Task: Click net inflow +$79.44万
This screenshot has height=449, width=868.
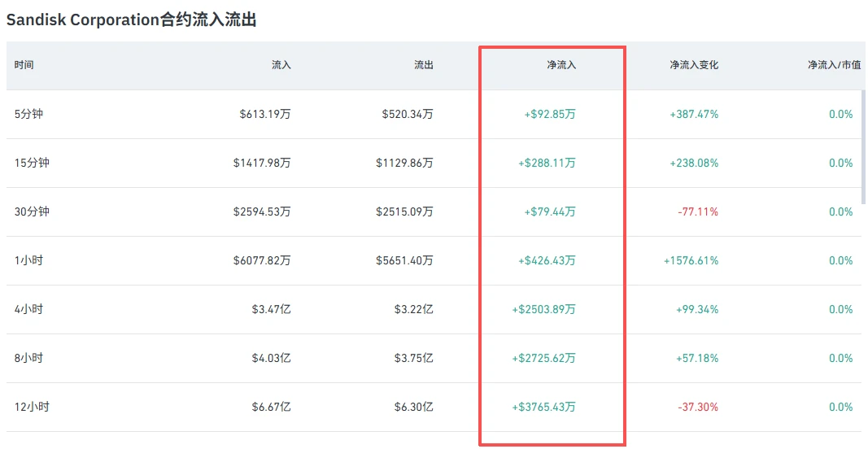Action: pyautogui.click(x=550, y=211)
